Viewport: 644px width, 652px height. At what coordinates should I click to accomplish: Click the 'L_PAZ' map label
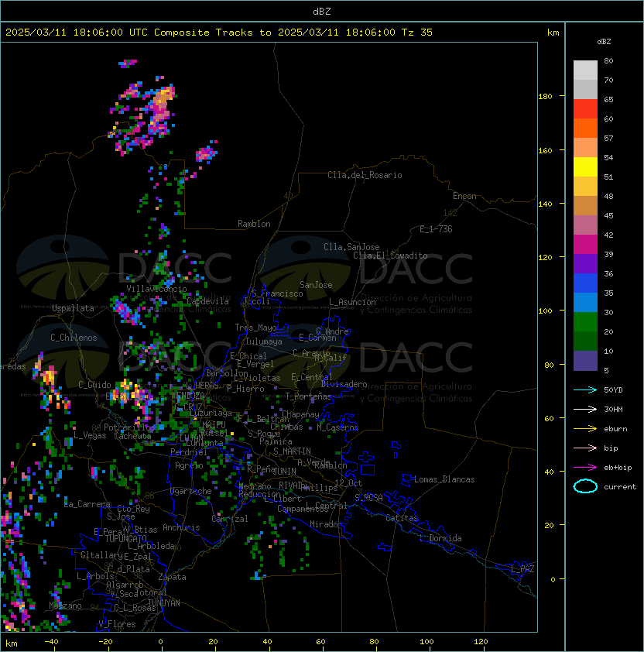pos(522,569)
